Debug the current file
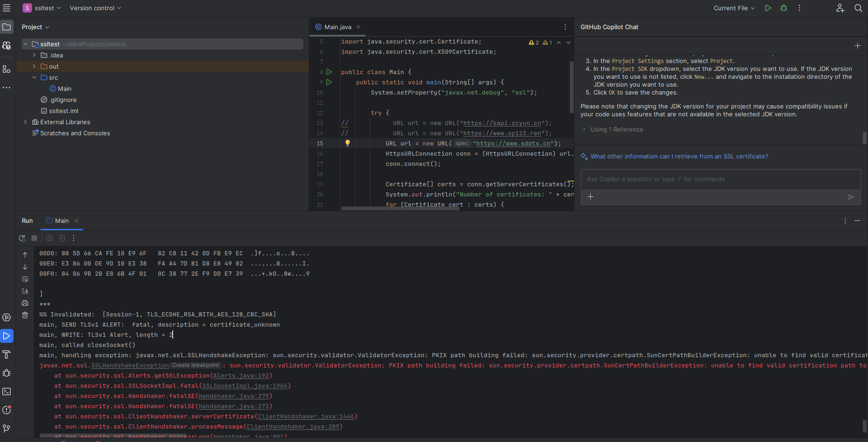Viewport: 868px width, 442px height. coord(784,8)
